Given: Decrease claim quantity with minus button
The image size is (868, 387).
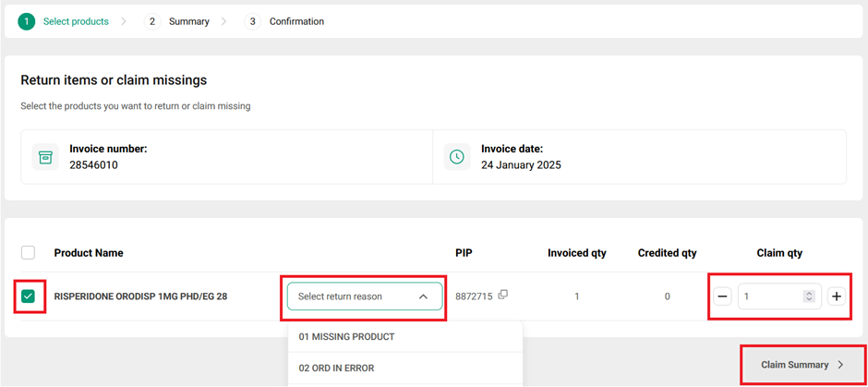Looking at the screenshot, I should point(722,296).
